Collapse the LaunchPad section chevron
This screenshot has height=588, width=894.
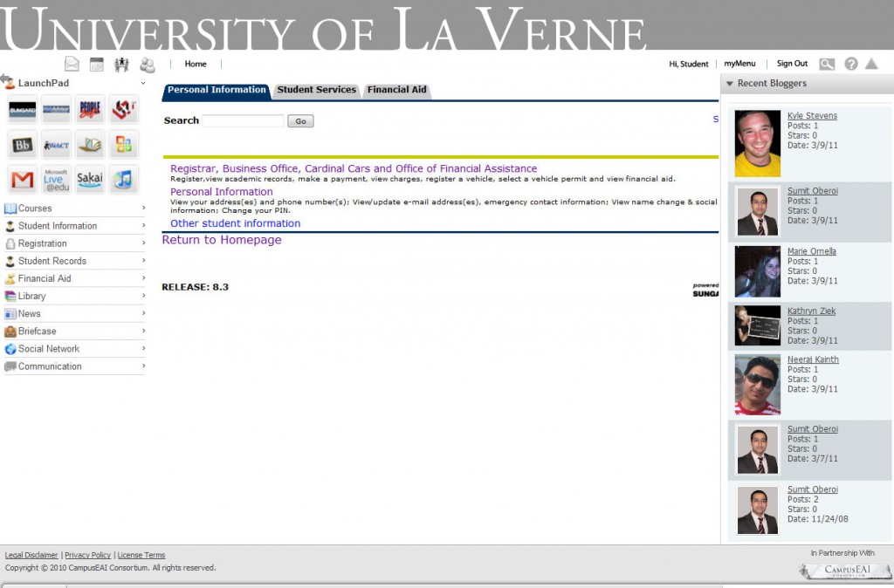tap(143, 84)
